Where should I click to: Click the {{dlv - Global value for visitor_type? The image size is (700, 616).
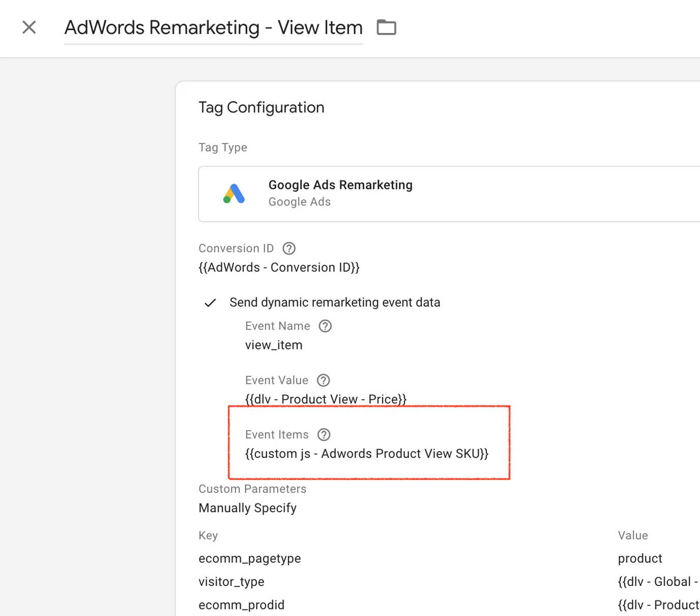tap(658, 582)
